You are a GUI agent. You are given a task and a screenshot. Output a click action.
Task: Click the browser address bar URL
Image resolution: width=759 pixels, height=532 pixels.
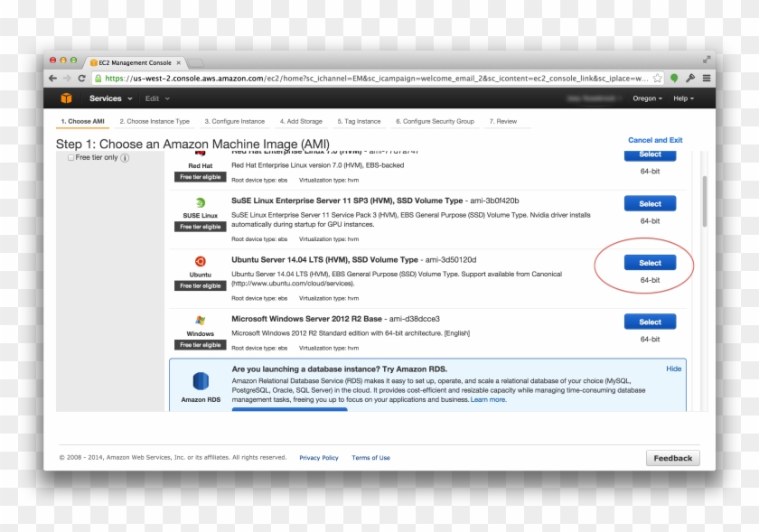377,78
